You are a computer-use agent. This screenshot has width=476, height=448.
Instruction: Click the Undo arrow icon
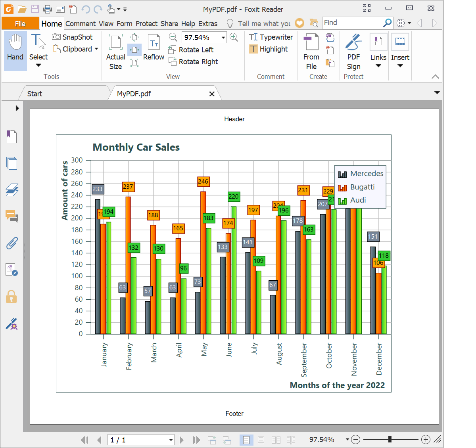tap(86, 9)
